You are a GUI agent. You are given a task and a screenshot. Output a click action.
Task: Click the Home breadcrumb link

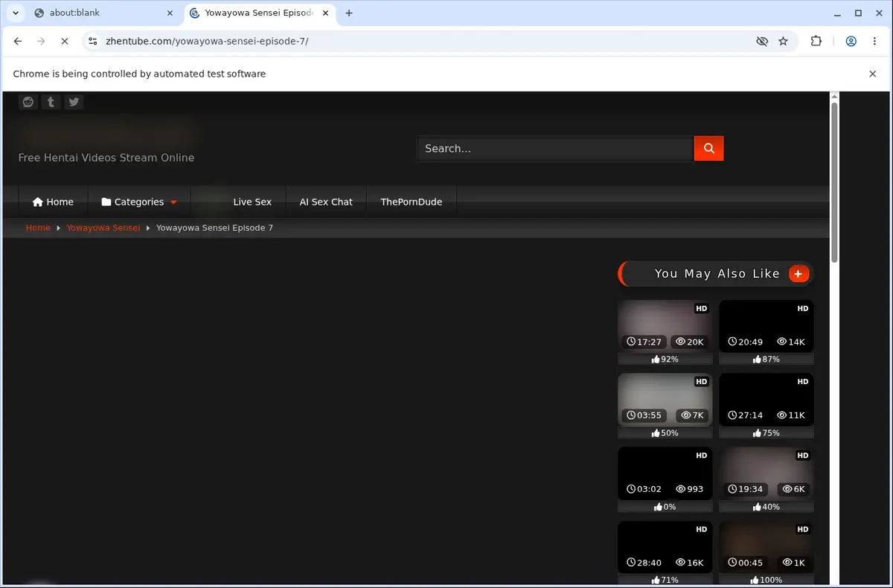click(38, 228)
